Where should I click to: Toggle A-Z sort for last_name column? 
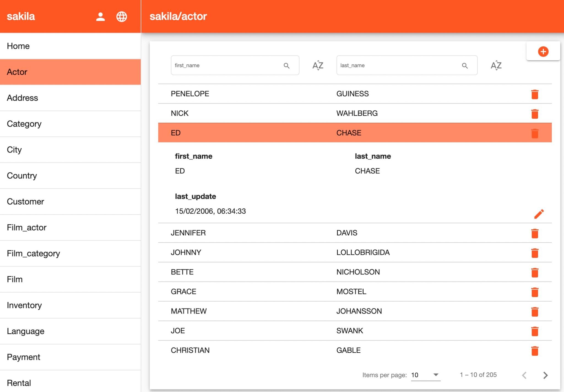pos(496,66)
